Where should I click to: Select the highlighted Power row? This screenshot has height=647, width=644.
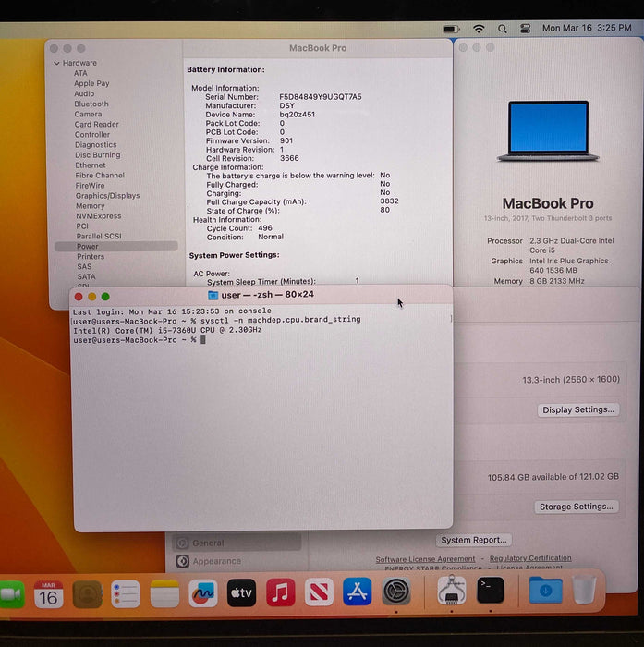tap(116, 247)
